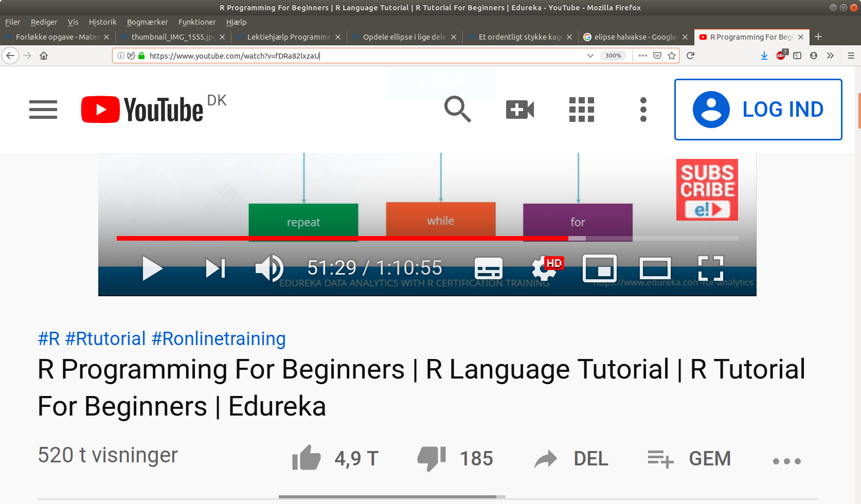The height and width of the screenshot is (504, 861).
Task: Save page to Pocket
Action: coord(657,56)
